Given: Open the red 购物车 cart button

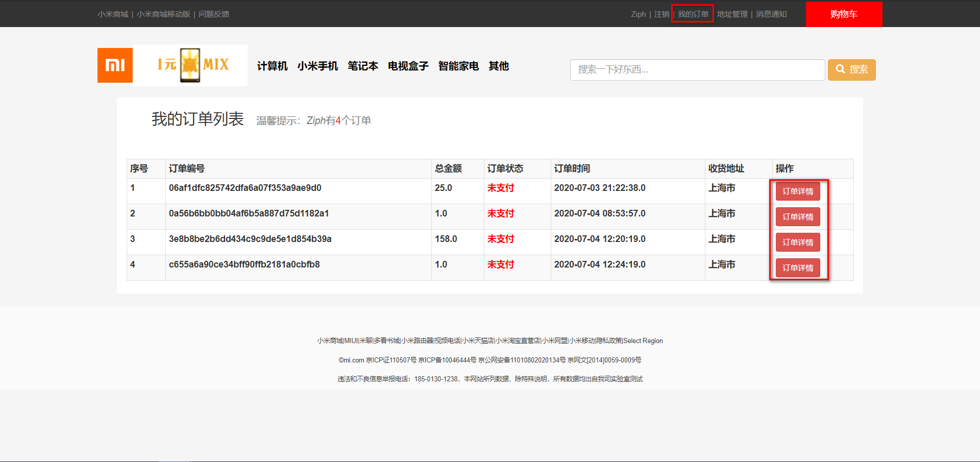Looking at the screenshot, I should pos(844,14).
